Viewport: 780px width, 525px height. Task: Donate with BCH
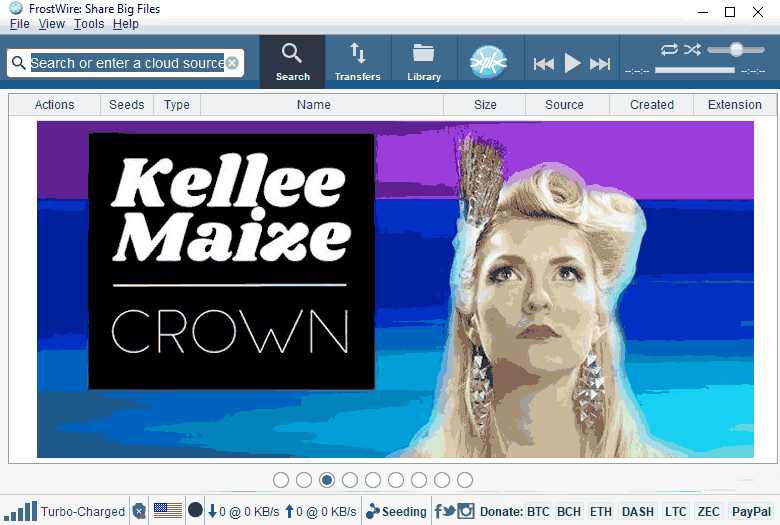point(569,512)
